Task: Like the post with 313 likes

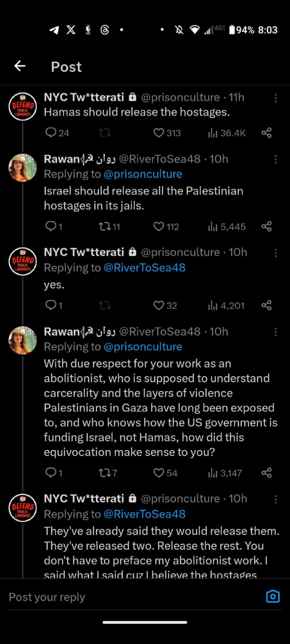Action: click(x=159, y=133)
